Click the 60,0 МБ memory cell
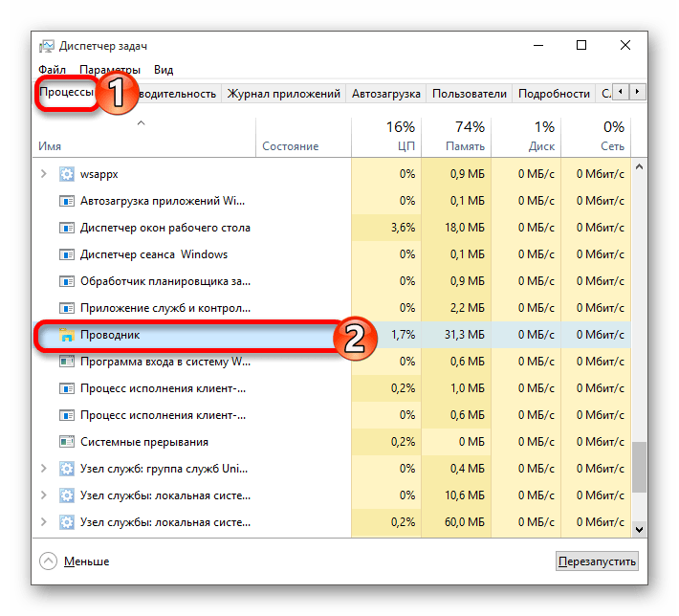 point(456,522)
